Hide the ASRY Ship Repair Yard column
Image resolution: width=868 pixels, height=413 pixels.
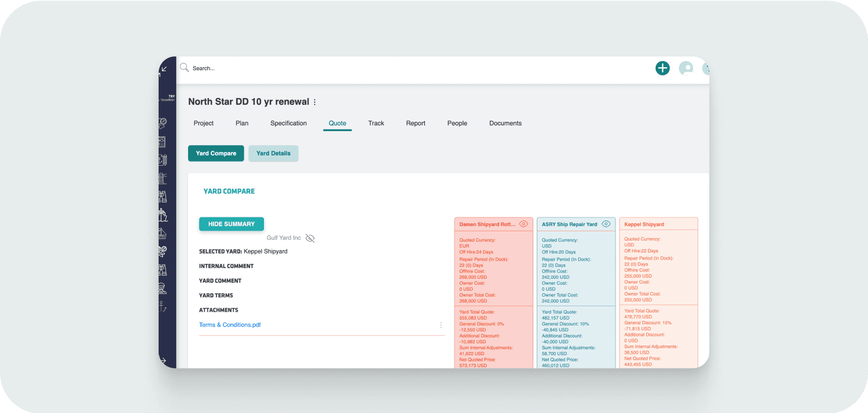coord(606,224)
